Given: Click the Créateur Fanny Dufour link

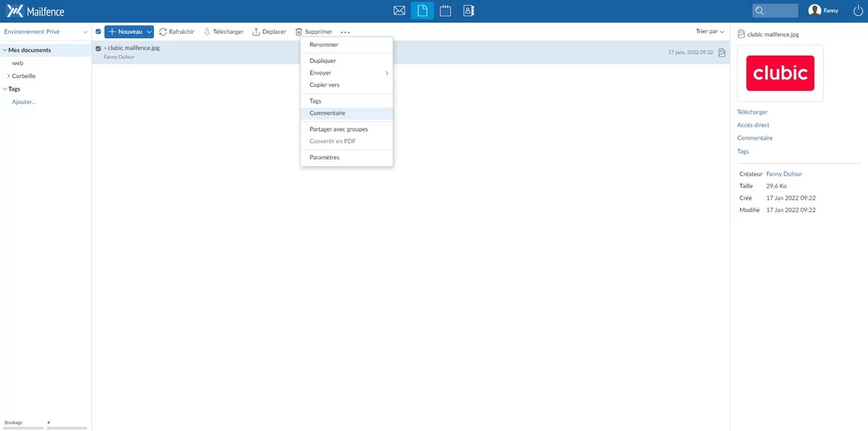Looking at the screenshot, I should coord(784,174).
